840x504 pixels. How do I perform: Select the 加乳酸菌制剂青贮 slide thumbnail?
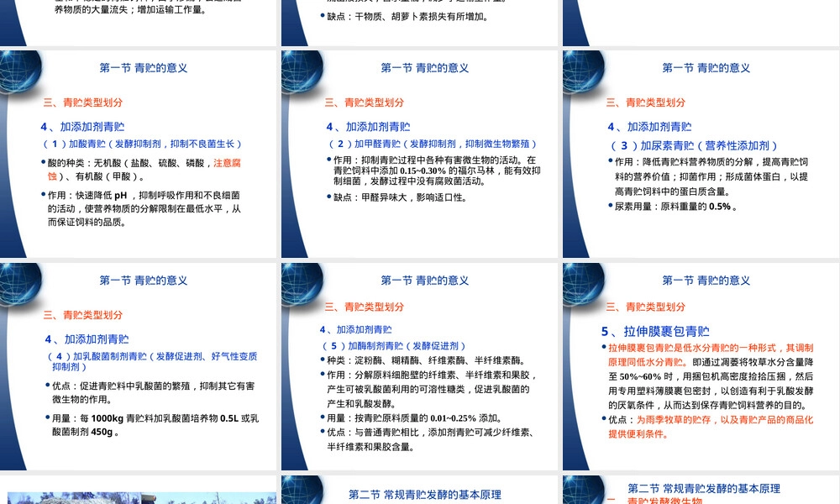tap(139, 366)
